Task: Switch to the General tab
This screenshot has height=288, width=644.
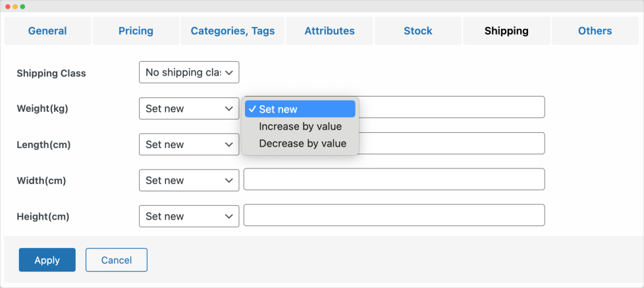Action: coord(47,31)
